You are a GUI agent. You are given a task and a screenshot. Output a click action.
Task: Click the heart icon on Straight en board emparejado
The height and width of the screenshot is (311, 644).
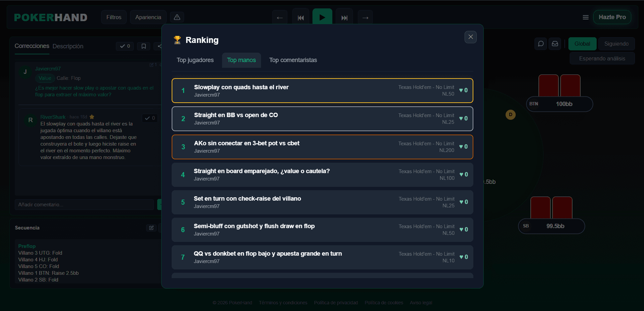[x=462, y=174]
